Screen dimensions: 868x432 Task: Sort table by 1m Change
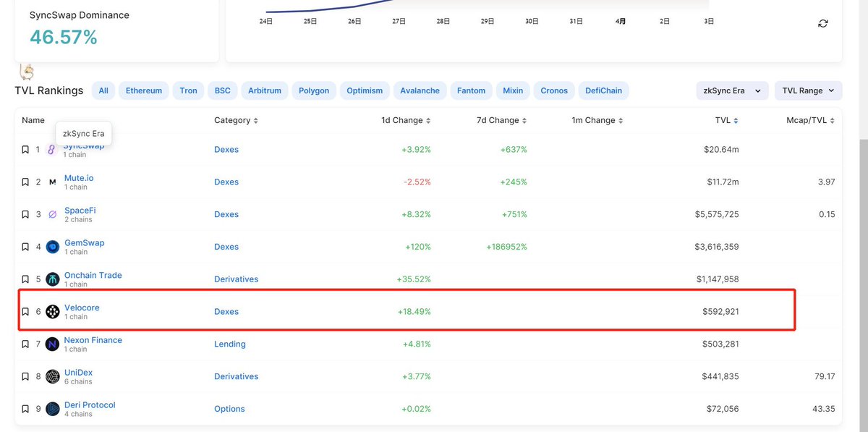click(x=597, y=120)
